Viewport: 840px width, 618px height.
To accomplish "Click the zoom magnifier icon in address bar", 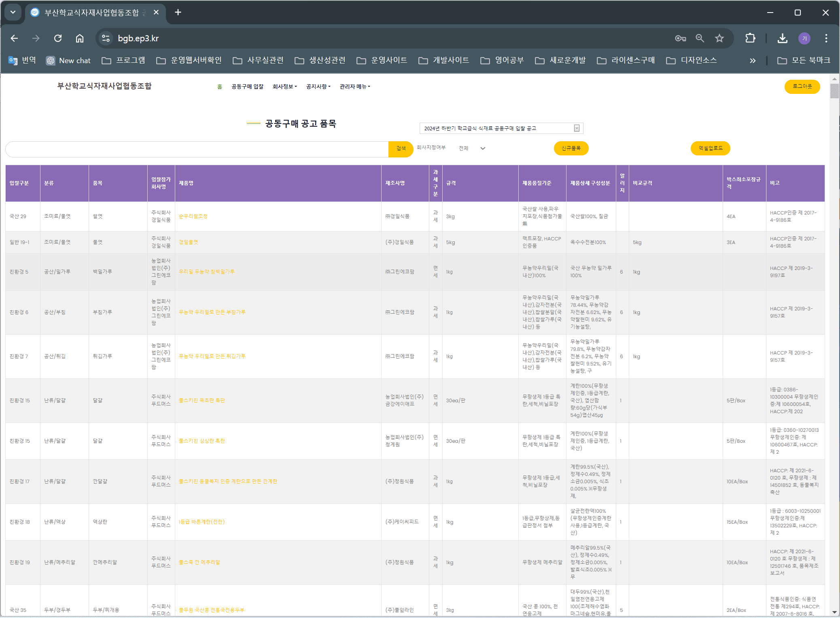I will click(x=700, y=38).
